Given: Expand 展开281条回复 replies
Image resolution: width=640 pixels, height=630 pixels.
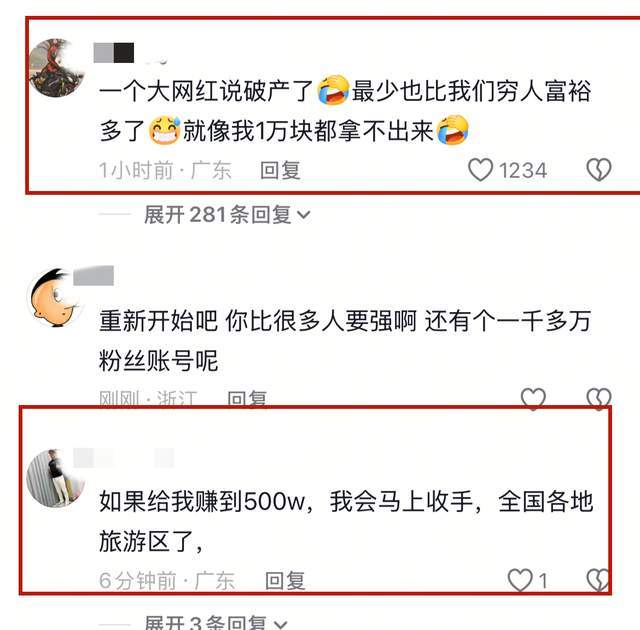Looking at the screenshot, I should pos(227,215).
